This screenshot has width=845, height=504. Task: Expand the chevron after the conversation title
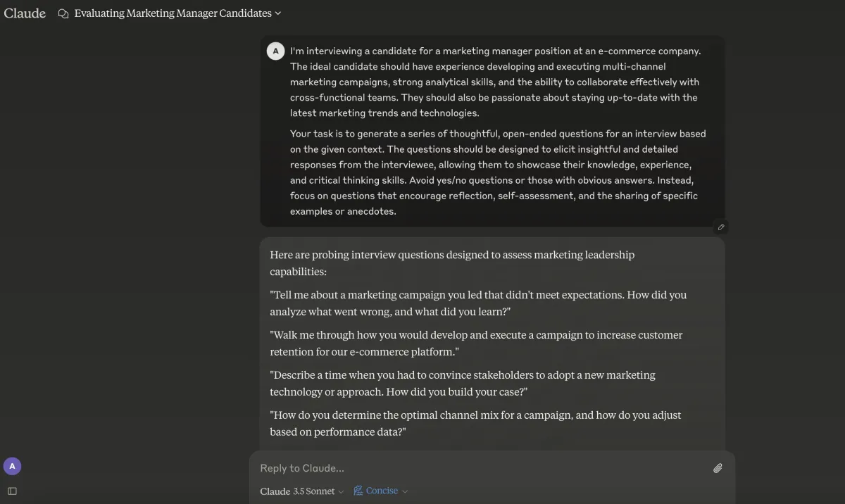[x=277, y=13]
